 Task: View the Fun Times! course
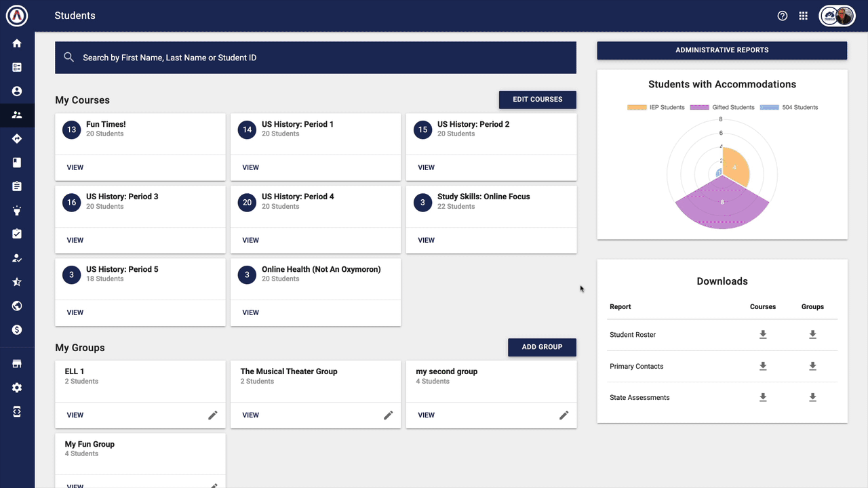tap(75, 167)
